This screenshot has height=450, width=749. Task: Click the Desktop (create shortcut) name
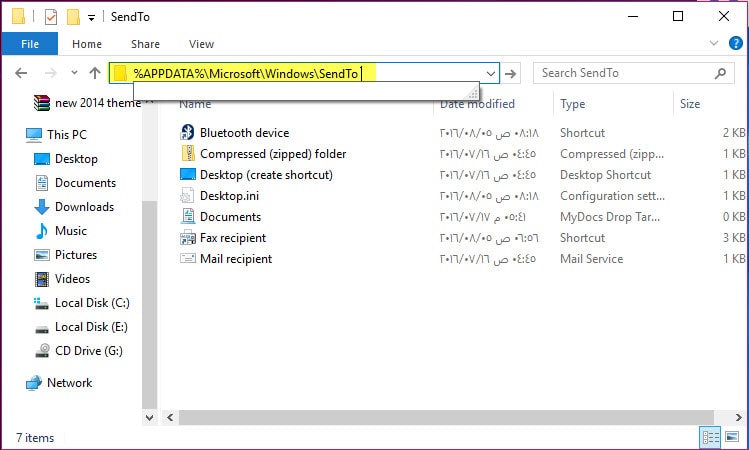click(266, 175)
